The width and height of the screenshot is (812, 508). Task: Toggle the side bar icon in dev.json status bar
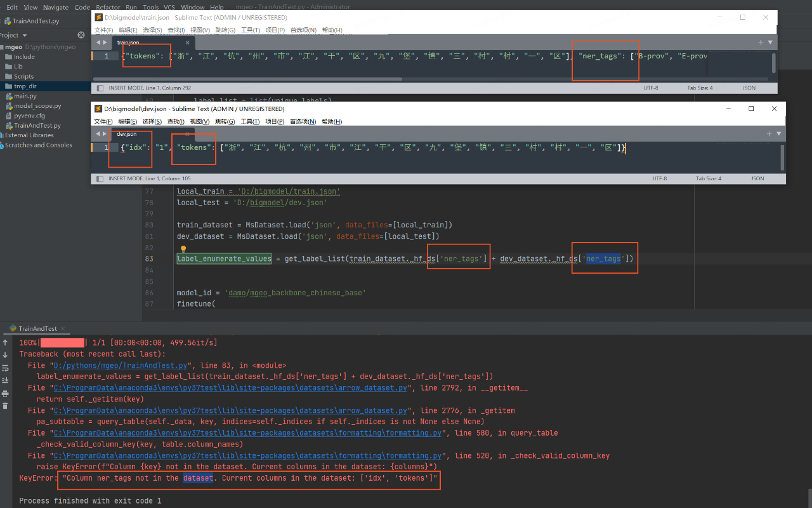click(99, 178)
